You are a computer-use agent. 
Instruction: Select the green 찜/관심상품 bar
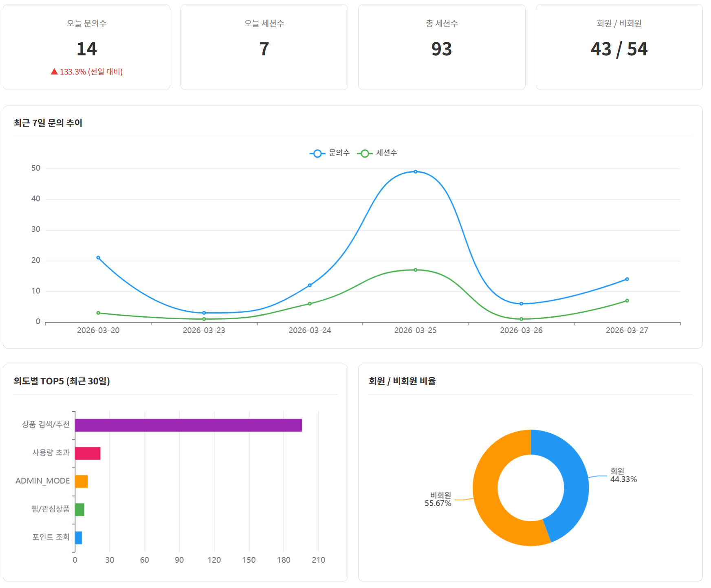coord(79,510)
